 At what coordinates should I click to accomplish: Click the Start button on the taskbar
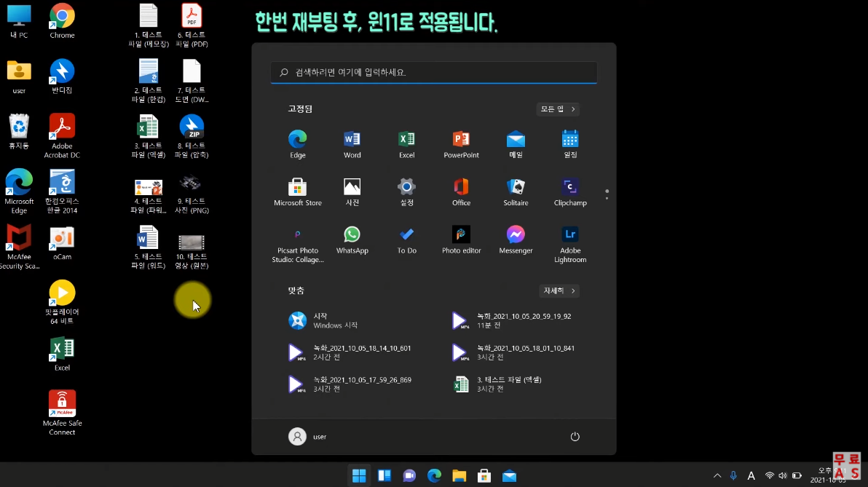pos(359,475)
